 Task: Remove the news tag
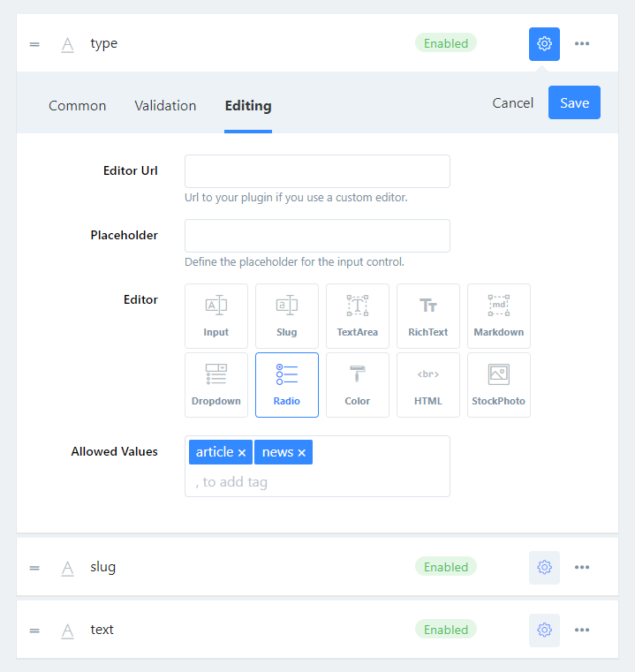pyautogui.click(x=302, y=453)
